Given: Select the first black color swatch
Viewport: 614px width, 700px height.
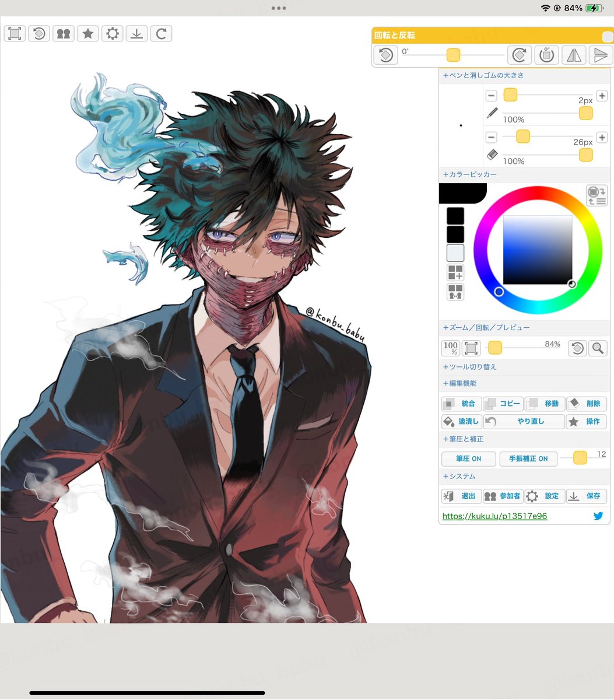Looking at the screenshot, I should pos(455,216).
